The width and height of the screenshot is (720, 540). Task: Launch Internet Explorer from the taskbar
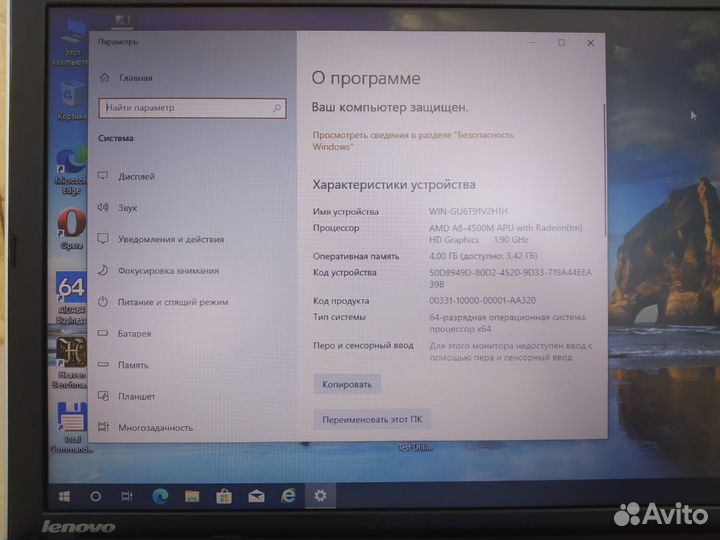(x=288, y=496)
